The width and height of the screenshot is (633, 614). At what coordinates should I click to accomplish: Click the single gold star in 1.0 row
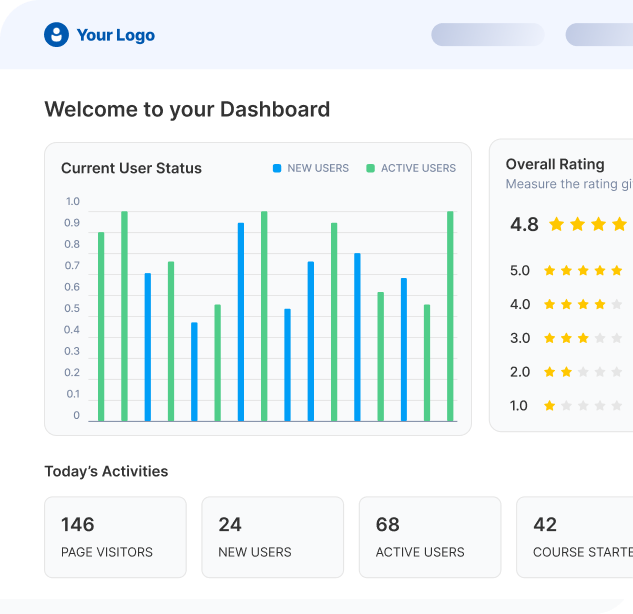point(549,406)
